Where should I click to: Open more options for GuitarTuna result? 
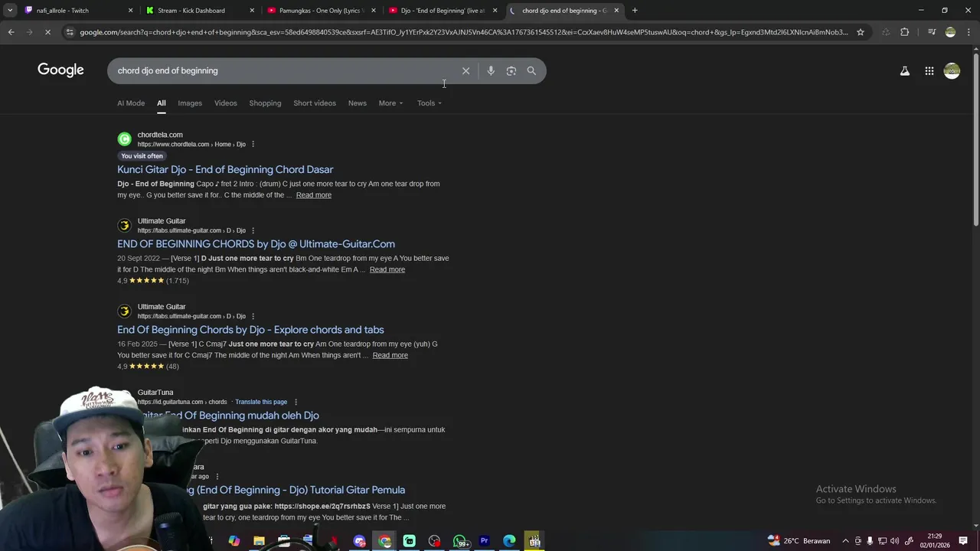[x=296, y=402]
